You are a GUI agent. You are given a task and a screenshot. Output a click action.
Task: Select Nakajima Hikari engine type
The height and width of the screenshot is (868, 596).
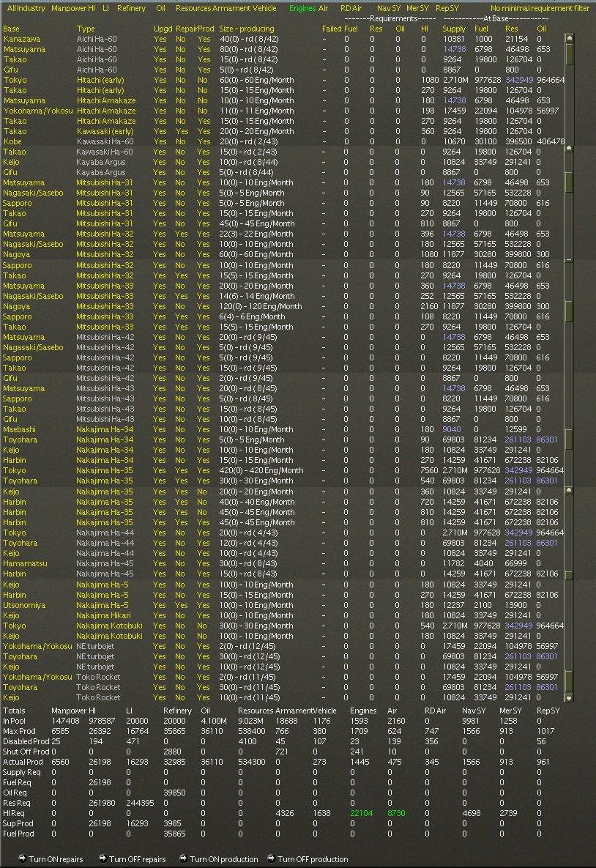(x=103, y=615)
